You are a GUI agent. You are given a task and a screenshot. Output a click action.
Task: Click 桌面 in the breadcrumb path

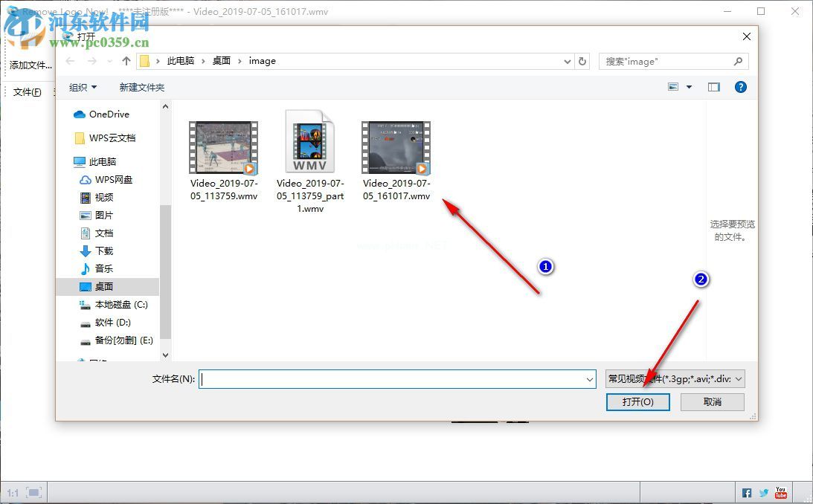(221, 61)
